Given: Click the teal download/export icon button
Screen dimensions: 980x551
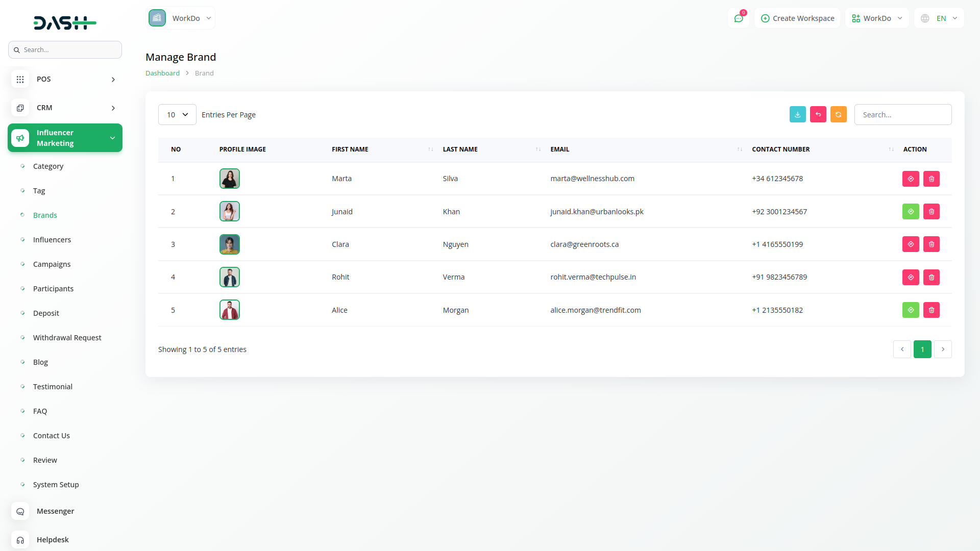Looking at the screenshot, I should (x=797, y=114).
